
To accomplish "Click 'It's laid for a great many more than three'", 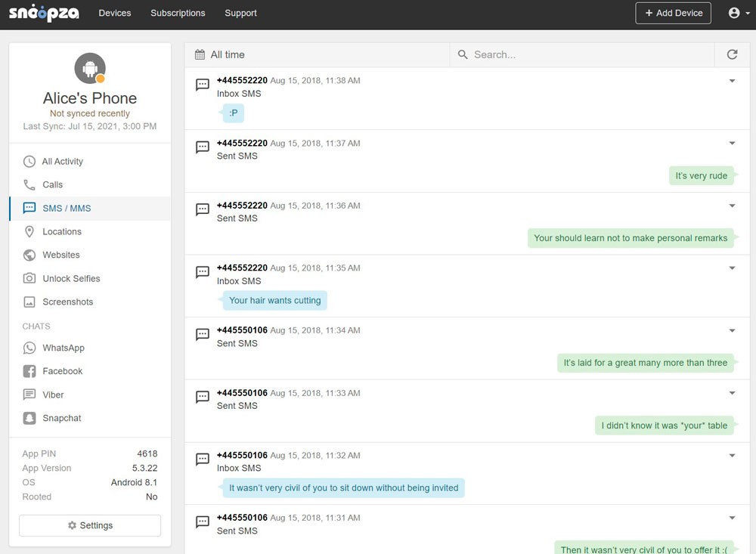I will [646, 363].
